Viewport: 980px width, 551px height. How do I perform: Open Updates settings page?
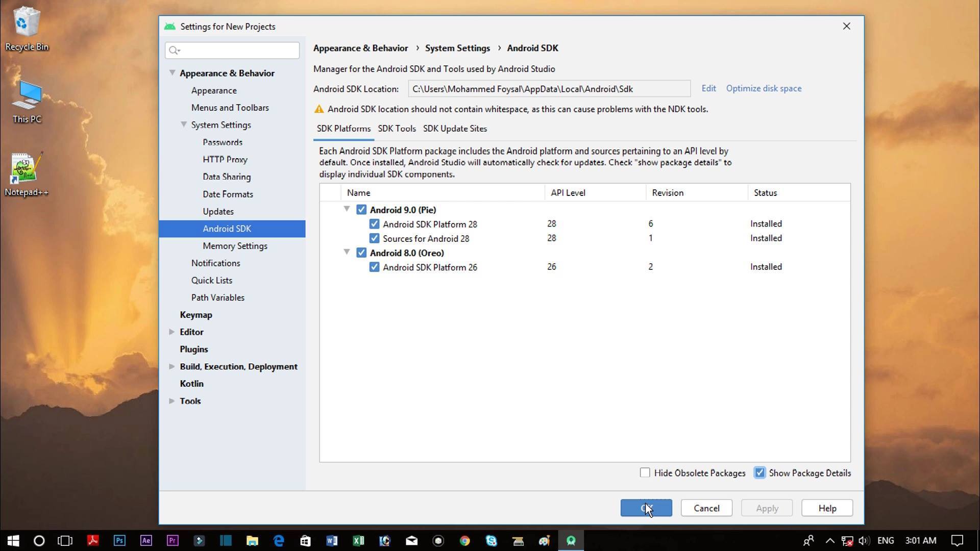218,211
